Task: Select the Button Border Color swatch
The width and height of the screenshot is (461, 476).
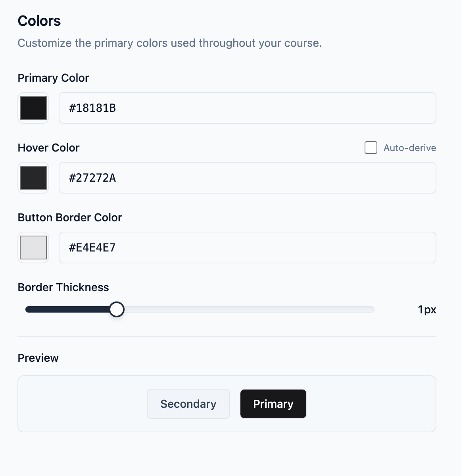Action: click(33, 247)
